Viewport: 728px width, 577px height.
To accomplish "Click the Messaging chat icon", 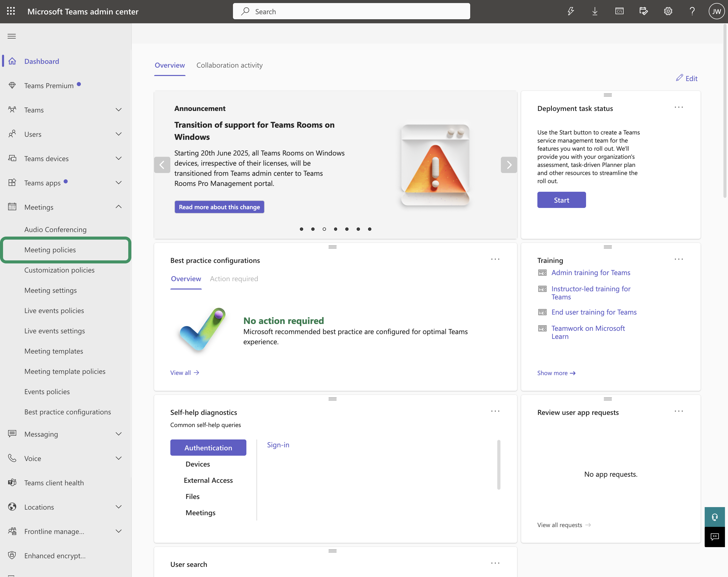I will coord(12,434).
